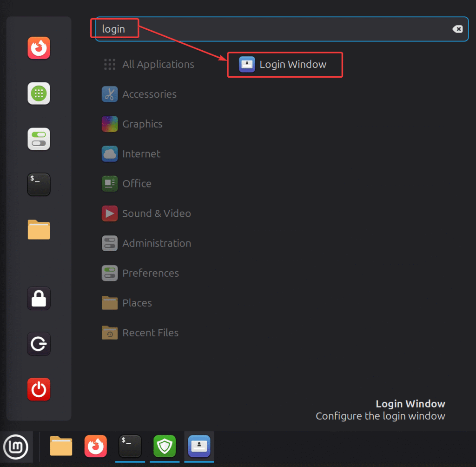Image resolution: width=476 pixels, height=467 pixels.
Task: Open the Login Window search result
Action: pyautogui.click(x=284, y=65)
